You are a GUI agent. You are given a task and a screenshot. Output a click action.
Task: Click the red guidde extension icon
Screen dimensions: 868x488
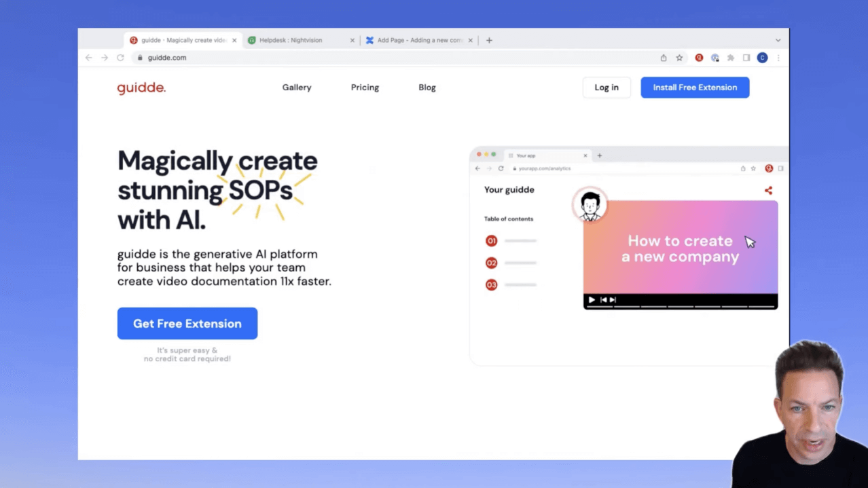(x=699, y=58)
